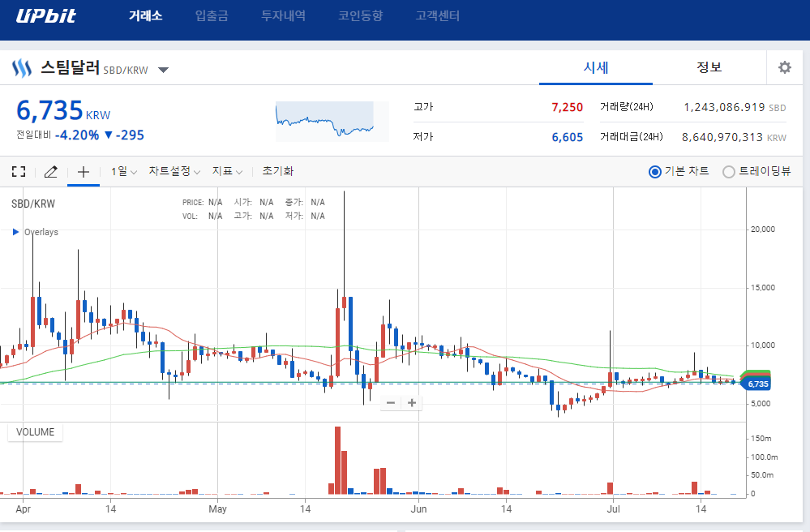Expand the Overlays triangle
The width and height of the screenshot is (810, 532).
coord(15,232)
